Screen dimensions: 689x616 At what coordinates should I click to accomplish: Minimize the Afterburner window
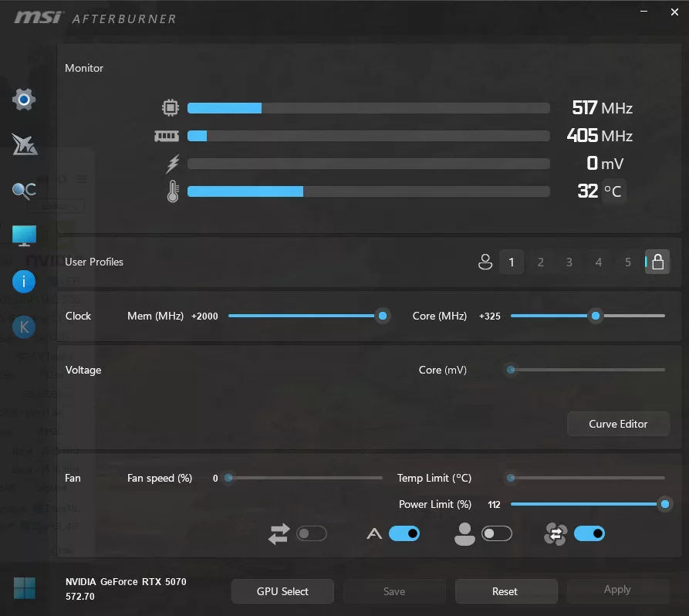coord(643,12)
